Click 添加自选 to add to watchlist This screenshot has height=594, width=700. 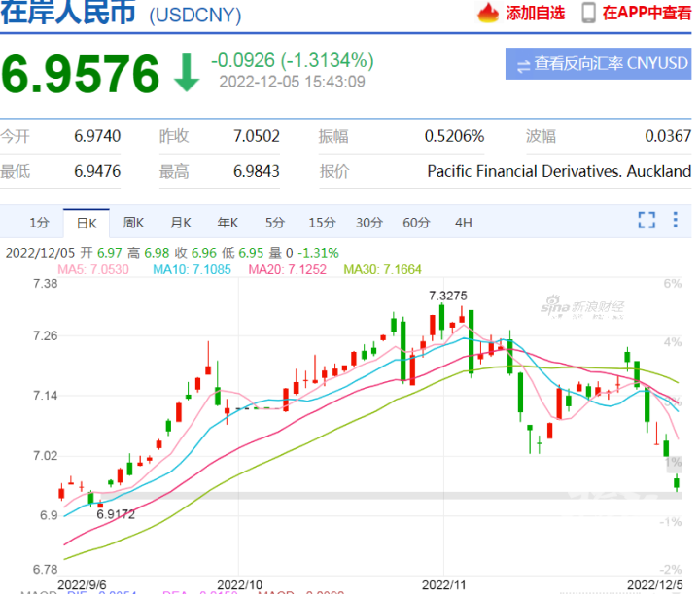coord(535,14)
